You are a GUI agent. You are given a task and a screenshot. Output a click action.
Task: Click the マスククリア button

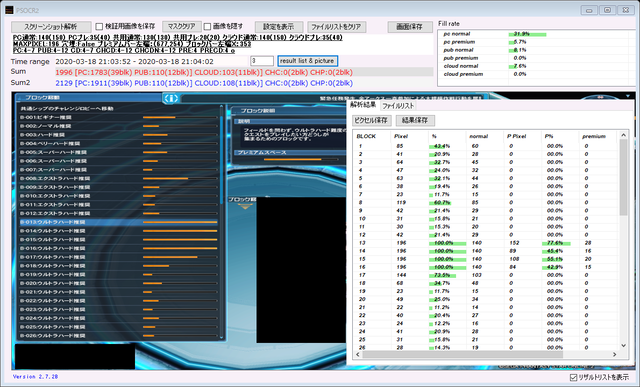[182, 27]
